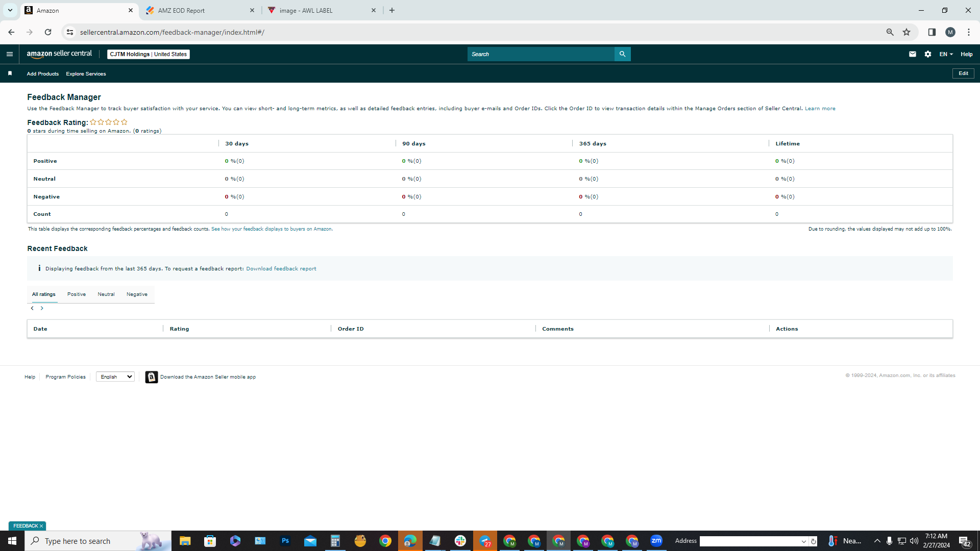Viewport: 980px width, 551px height.
Task: Close the image - AWL LABEL tab
Action: (374, 10)
